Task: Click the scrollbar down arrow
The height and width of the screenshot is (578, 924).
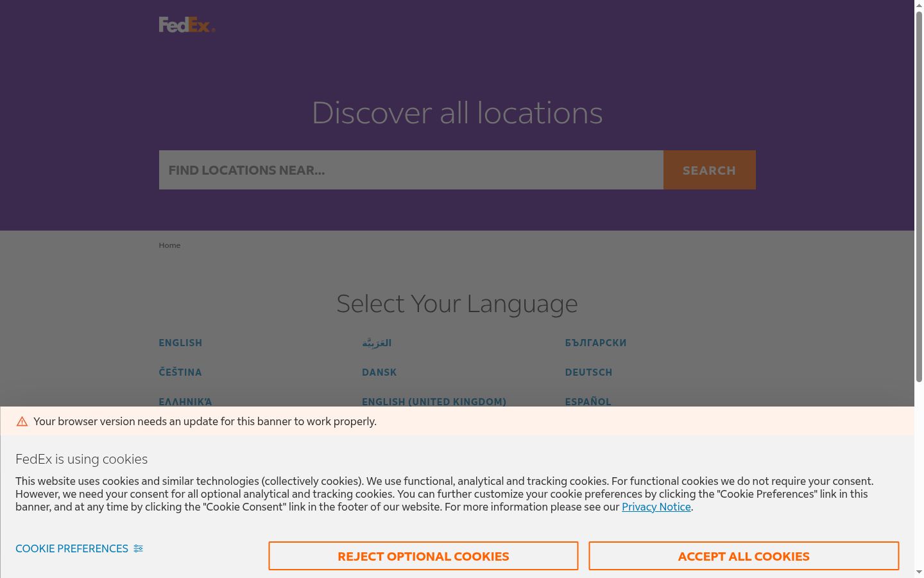Action: pos(919,572)
